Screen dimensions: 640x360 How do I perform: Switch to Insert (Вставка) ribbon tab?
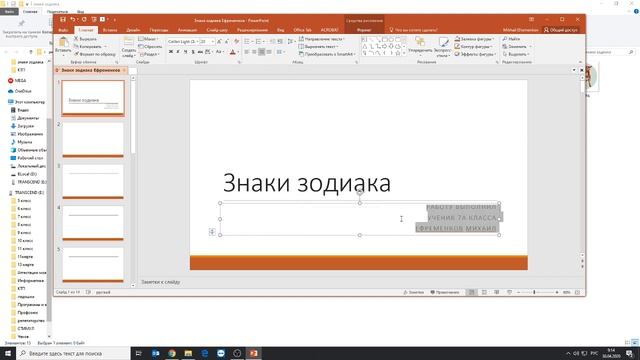pyautogui.click(x=110, y=30)
